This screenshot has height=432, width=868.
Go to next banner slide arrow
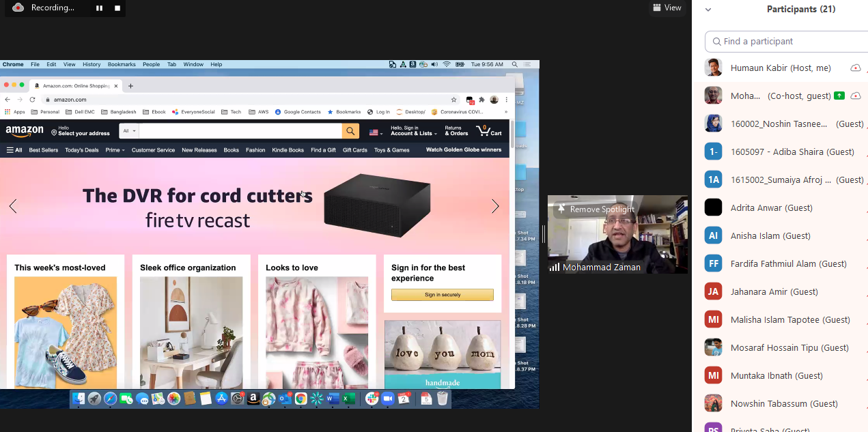click(495, 207)
